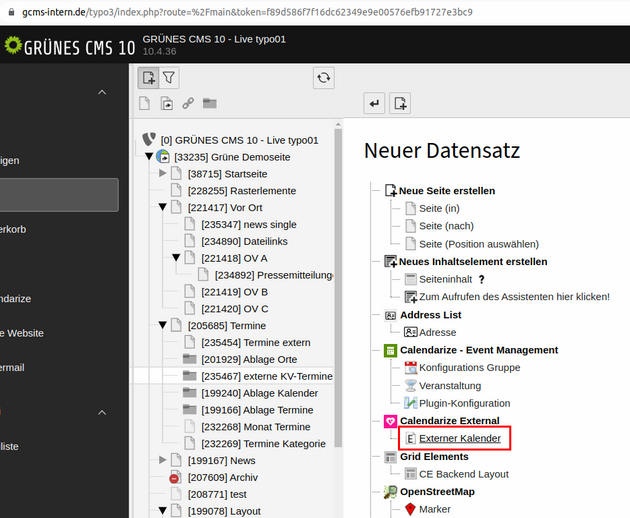Viewport: 630px width, 518px height.
Task: Open the Website module in sidebar
Action: [22, 333]
